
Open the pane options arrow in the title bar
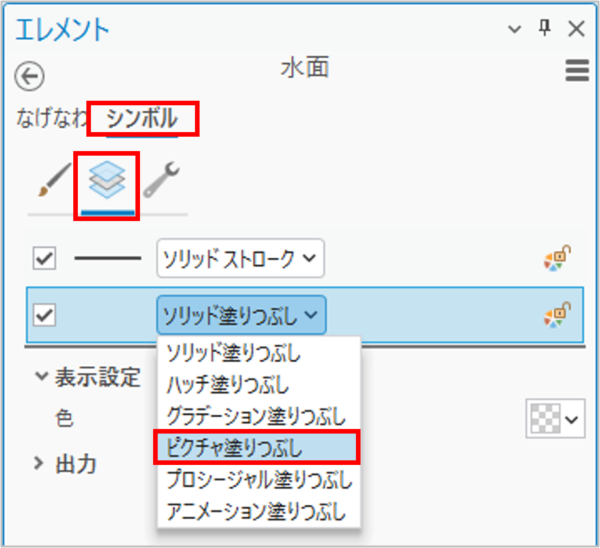[518, 29]
